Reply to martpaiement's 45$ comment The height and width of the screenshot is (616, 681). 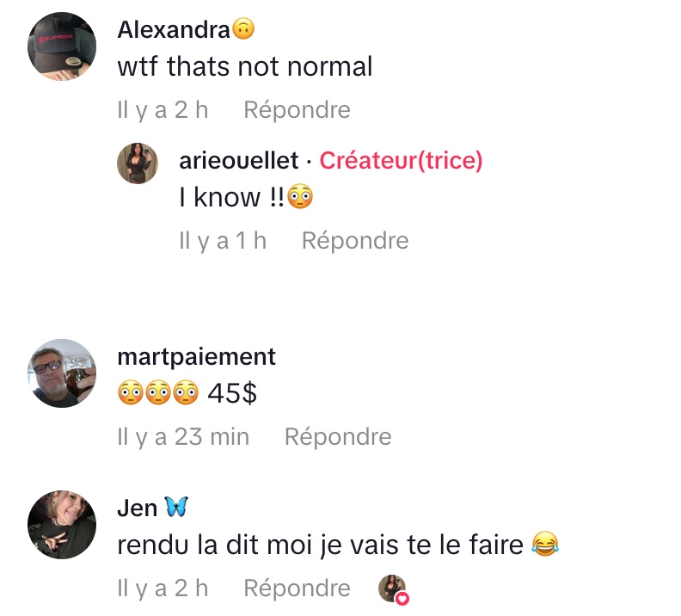pyautogui.click(x=338, y=436)
